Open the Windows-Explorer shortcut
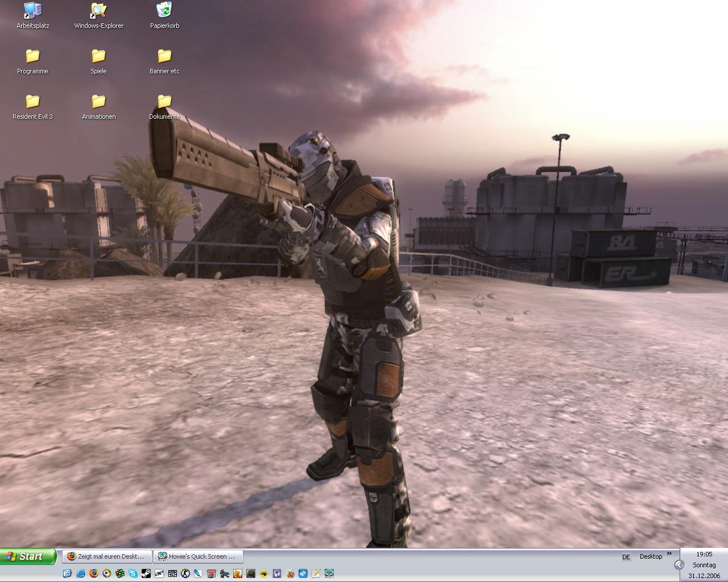The height and width of the screenshot is (582, 728). click(x=98, y=16)
